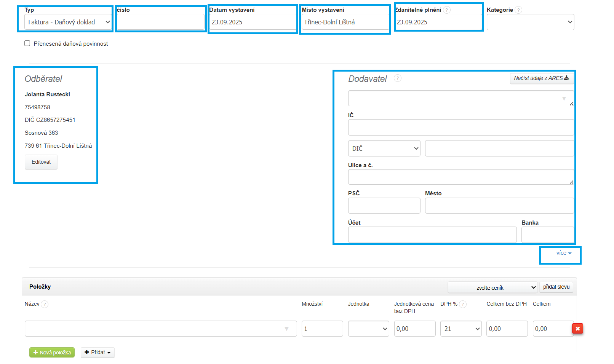This screenshot has height=364, width=614.
Task: Click help icon next to Název
Action: [x=45, y=304]
